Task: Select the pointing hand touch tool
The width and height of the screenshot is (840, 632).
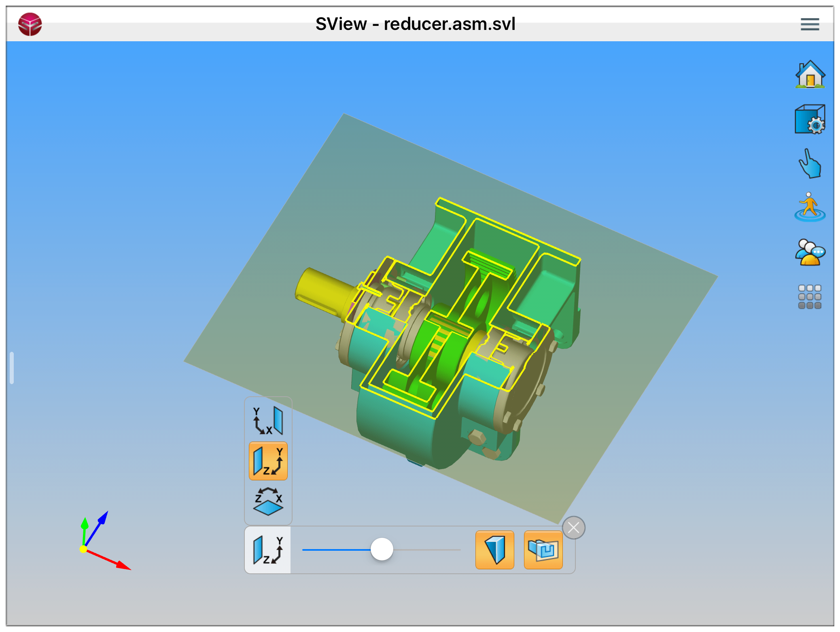Action: 810,164
